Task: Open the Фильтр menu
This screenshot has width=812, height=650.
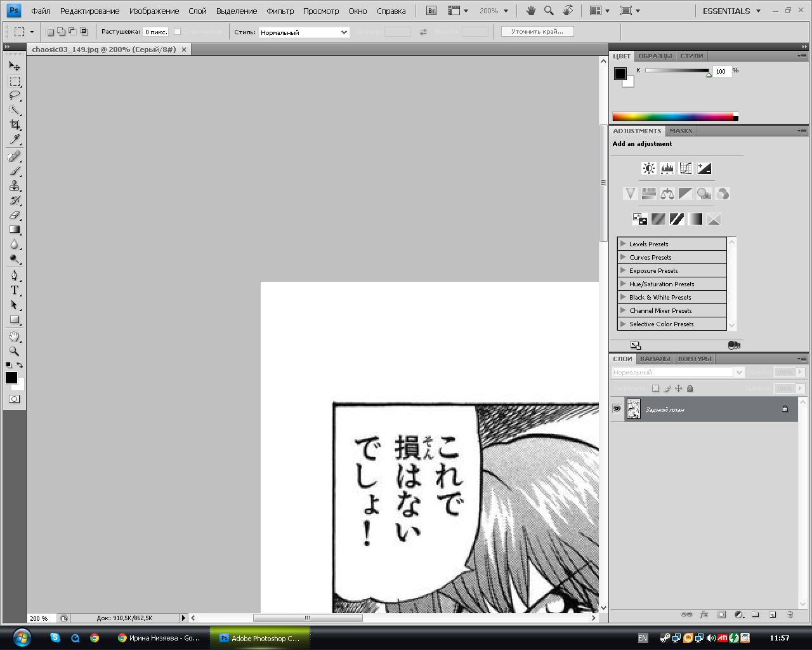Action: [x=280, y=11]
